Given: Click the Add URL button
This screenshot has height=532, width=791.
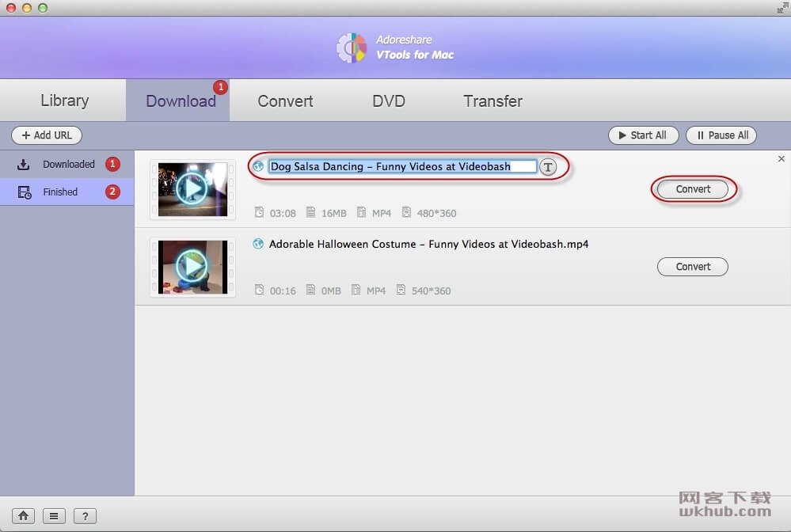Looking at the screenshot, I should click(47, 135).
